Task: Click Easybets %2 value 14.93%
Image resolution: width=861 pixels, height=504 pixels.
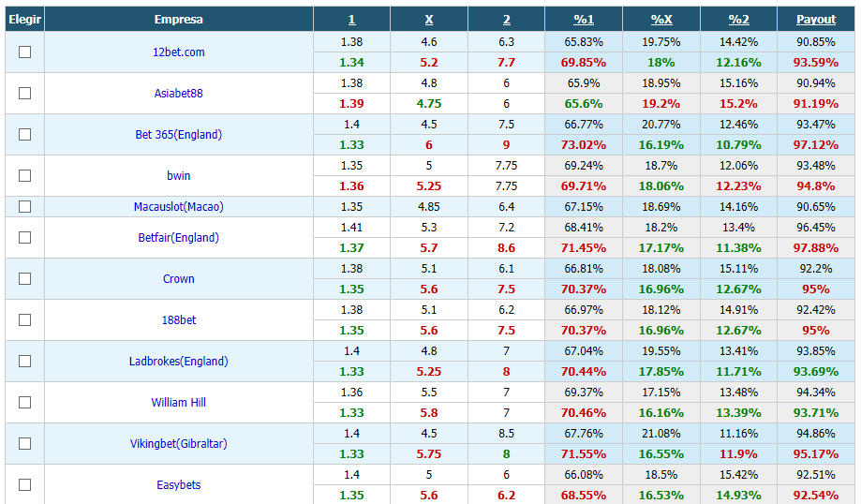Action: [738, 496]
